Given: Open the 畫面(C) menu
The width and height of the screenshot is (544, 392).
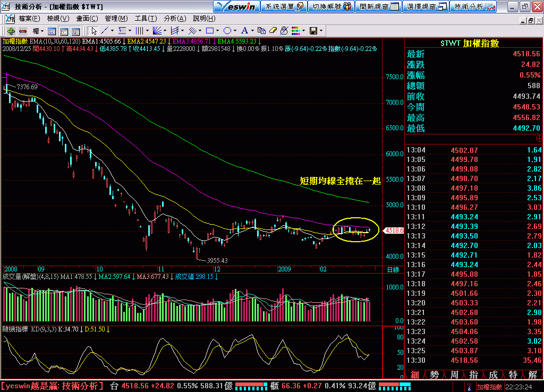Looking at the screenshot, I should 87,19.
